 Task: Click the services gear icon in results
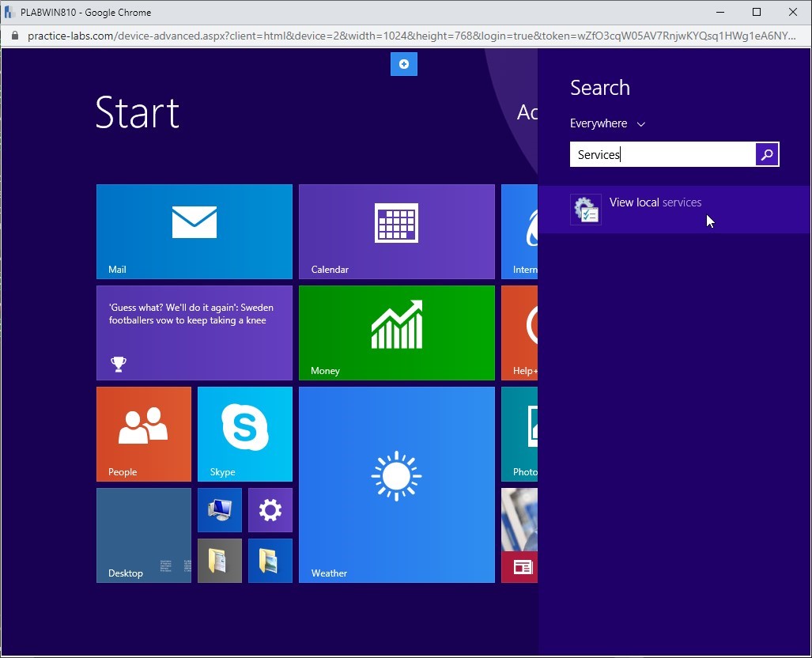click(x=586, y=210)
